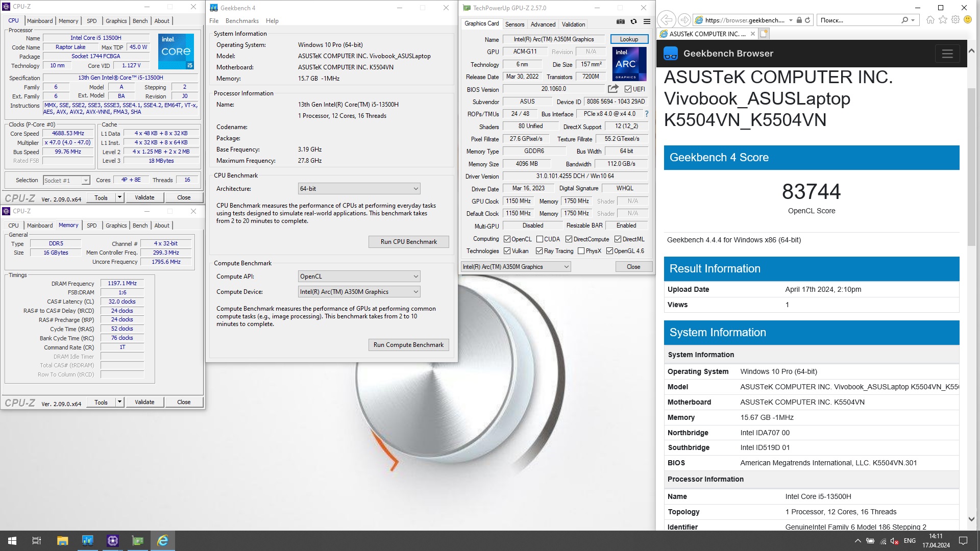The width and height of the screenshot is (980, 551).
Task: Click the Geekbench taskbar icon
Action: [x=87, y=541]
